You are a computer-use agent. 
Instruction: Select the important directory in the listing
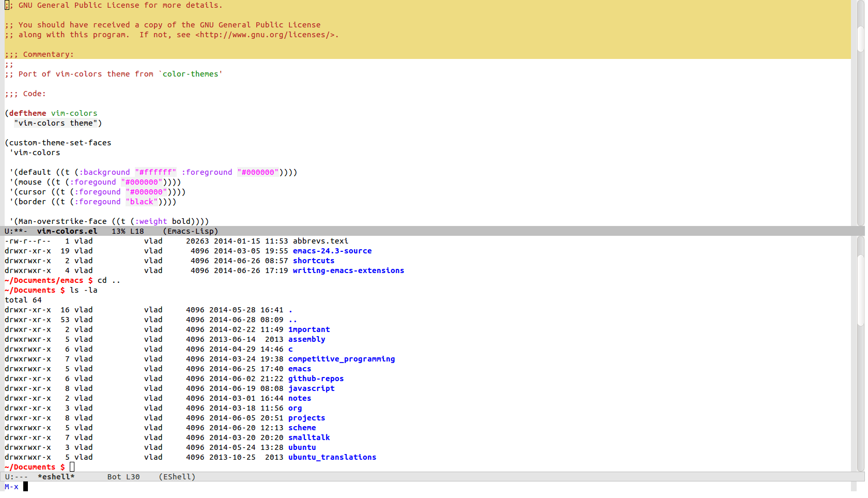click(x=309, y=329)
